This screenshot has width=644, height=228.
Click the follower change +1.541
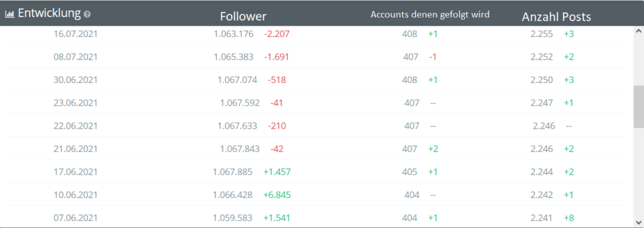pyautogui.click(x=277, y=217)
